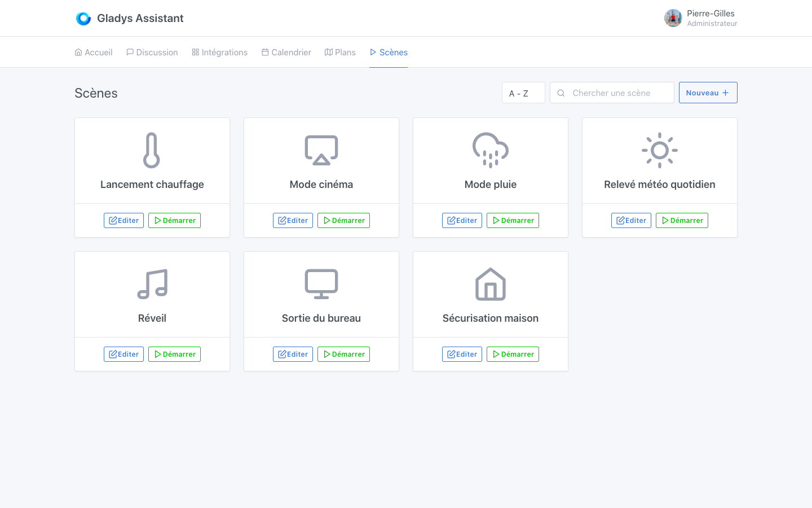Click the thermometer icon on Lancement chauffage
The width and height of the screenshot is (812, 508).
point(152,150)
